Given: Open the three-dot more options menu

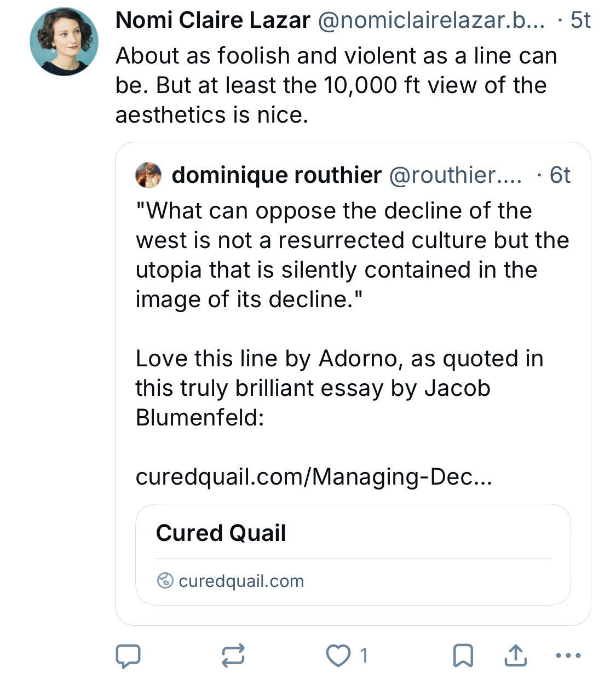Looking at the screenshot, I should point(568,655).
